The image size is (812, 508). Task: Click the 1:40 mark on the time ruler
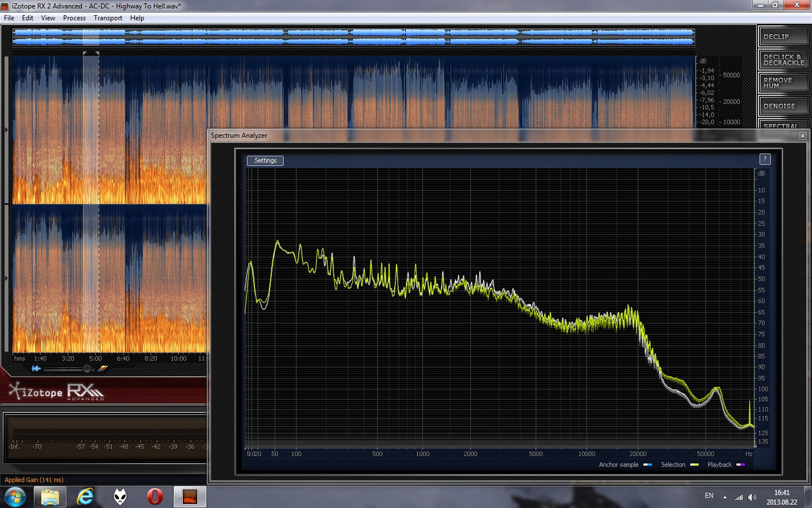[x=41, y=358]
